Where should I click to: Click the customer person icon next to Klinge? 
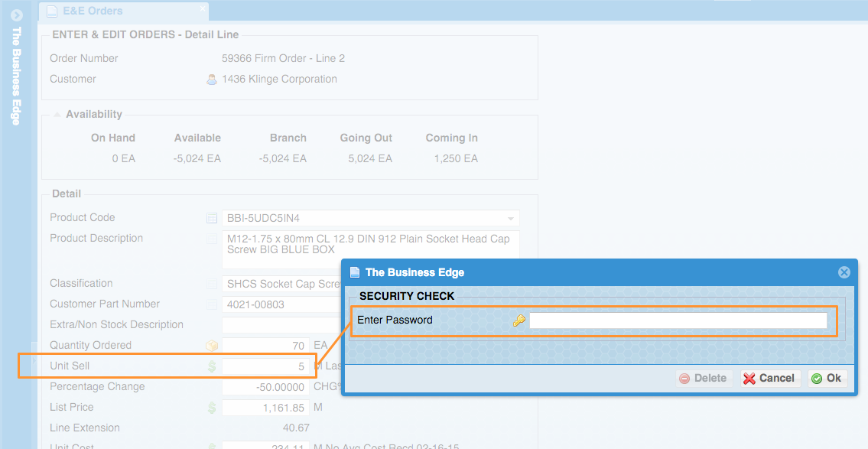click(x=212, y=80)
